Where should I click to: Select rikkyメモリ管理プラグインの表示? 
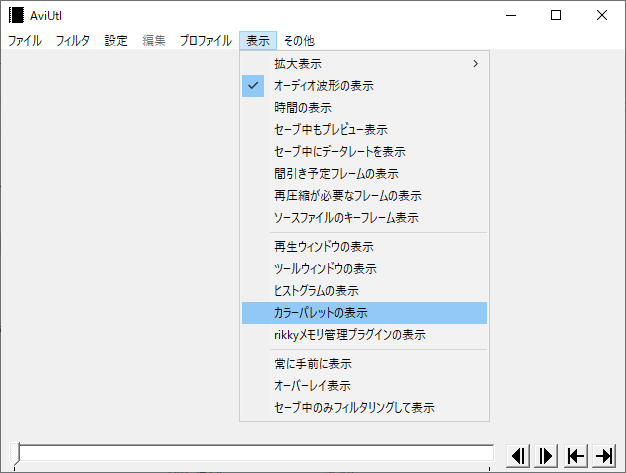(365, 335)
